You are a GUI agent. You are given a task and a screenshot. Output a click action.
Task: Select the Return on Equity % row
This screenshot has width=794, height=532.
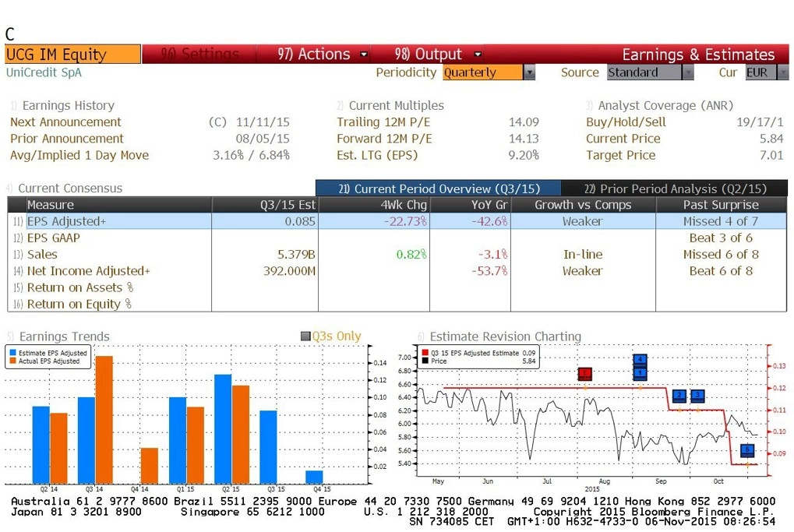click(x=397, y=304)
